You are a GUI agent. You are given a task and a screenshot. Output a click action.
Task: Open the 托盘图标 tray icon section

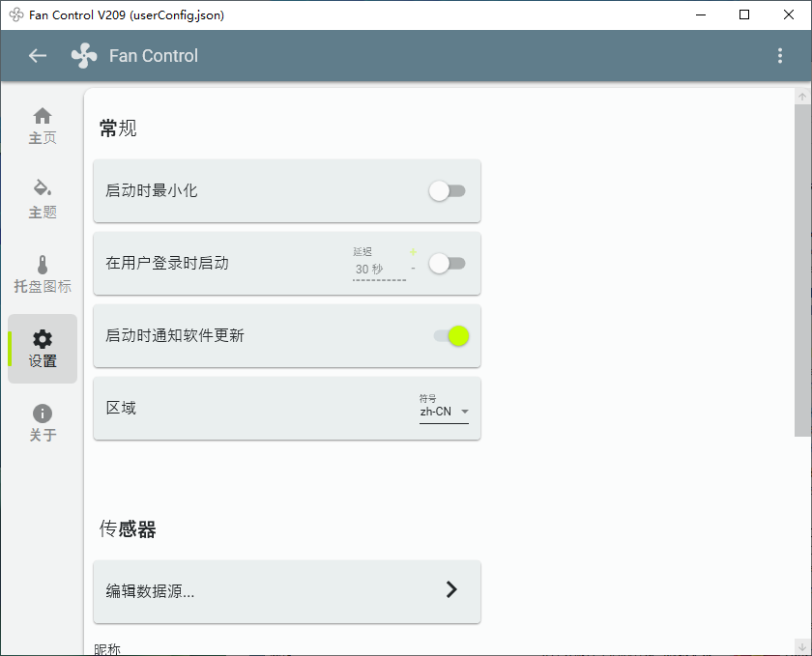pyautogui.click(x=43, y=273)
